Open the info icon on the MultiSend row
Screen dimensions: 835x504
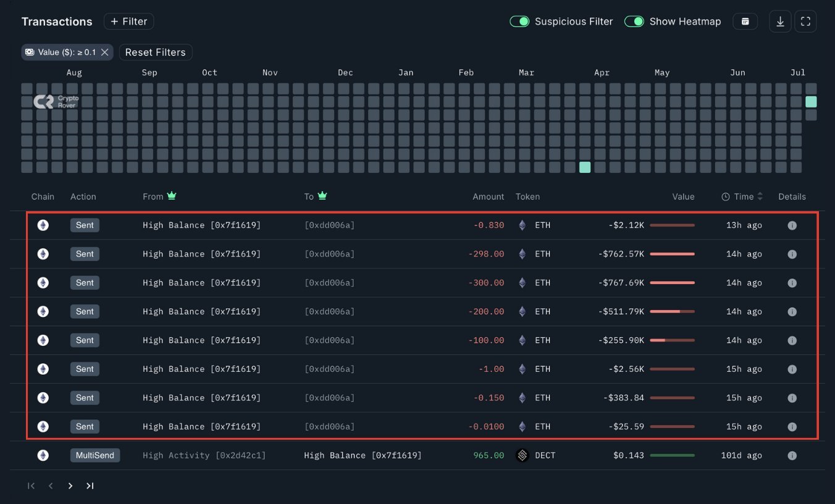click(792, 455)
